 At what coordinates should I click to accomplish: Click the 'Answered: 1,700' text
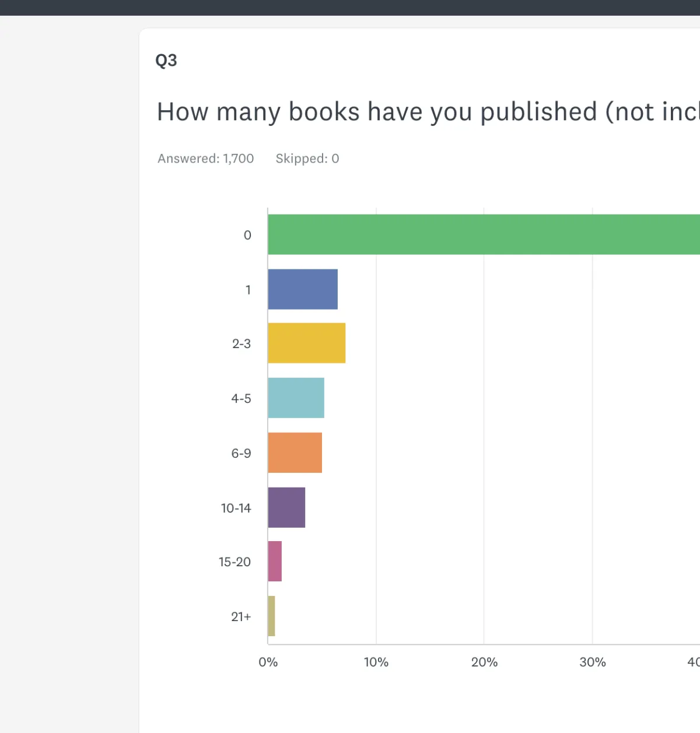tap(206, 159)
